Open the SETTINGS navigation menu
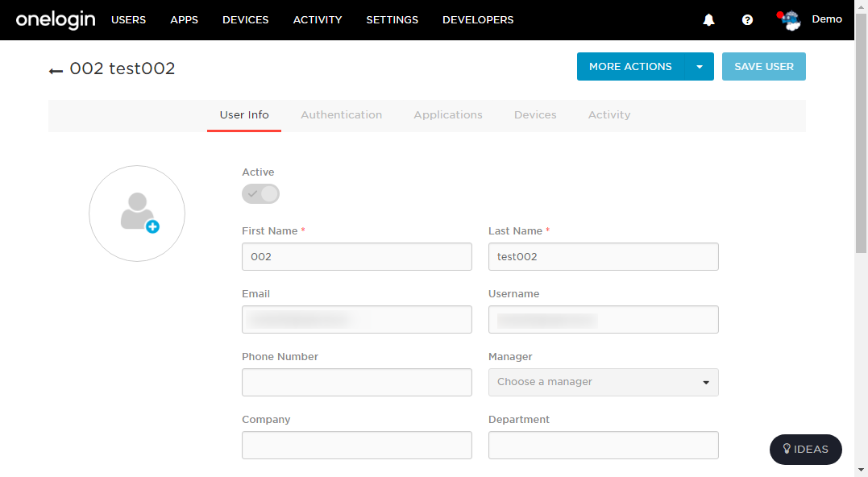 392,20
